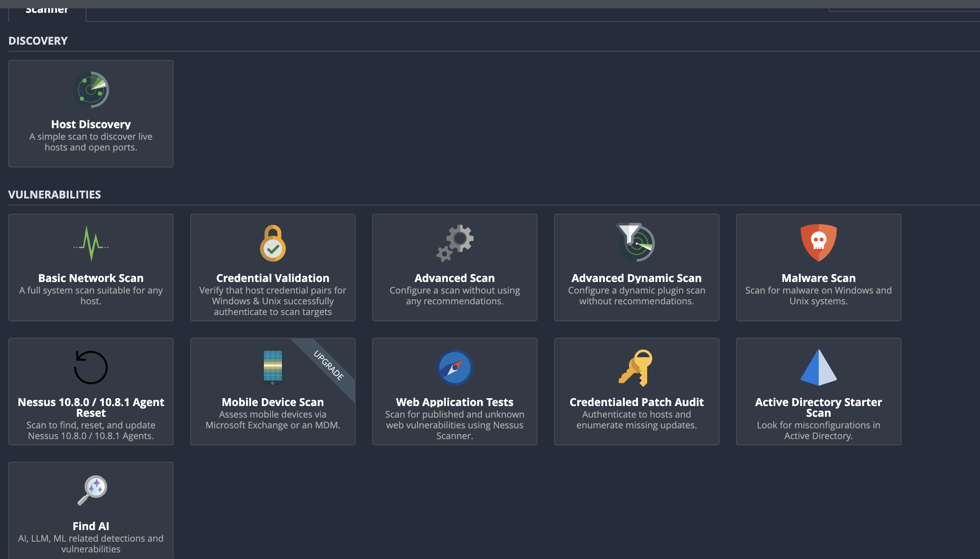Click 'AI, LLM, ML related detections' description

point(91,544)
